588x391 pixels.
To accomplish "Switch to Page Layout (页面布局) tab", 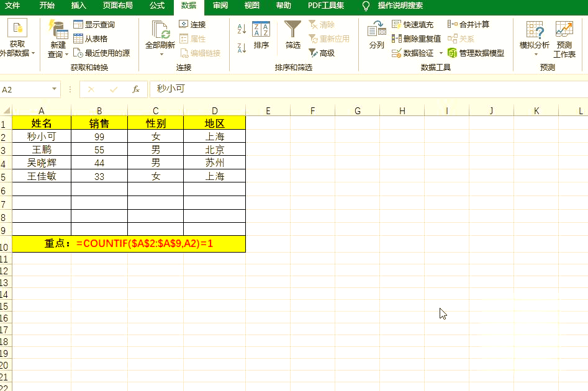I will (x=118, y=6).
